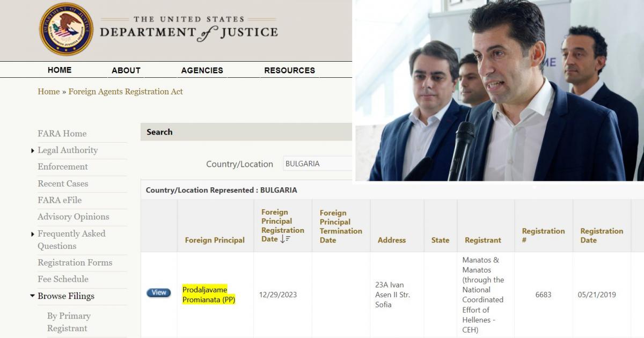Screen dimensions: 644x338
Task: Expand the Legal Authority section arrow
Action: click(x=33, y=151)
